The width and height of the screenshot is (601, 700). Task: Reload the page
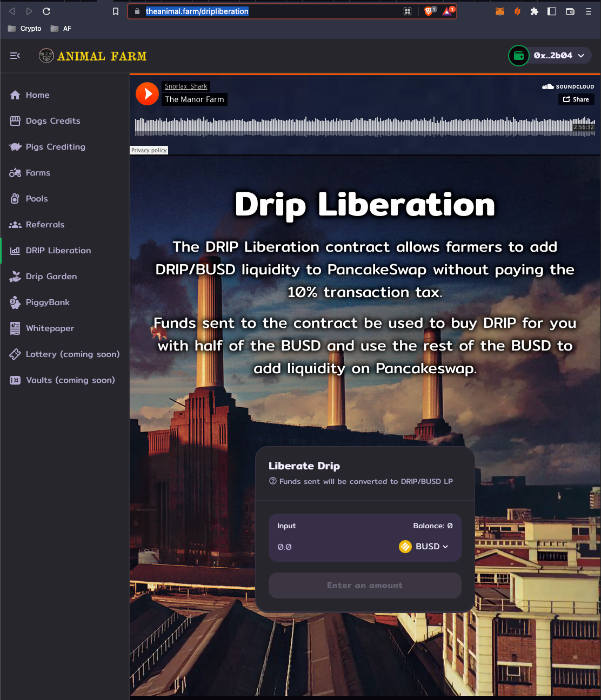point(46,11)
